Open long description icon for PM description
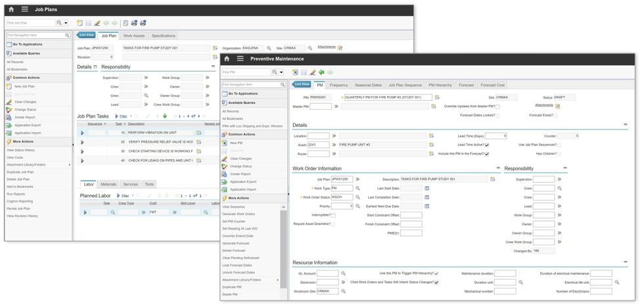 436,97
